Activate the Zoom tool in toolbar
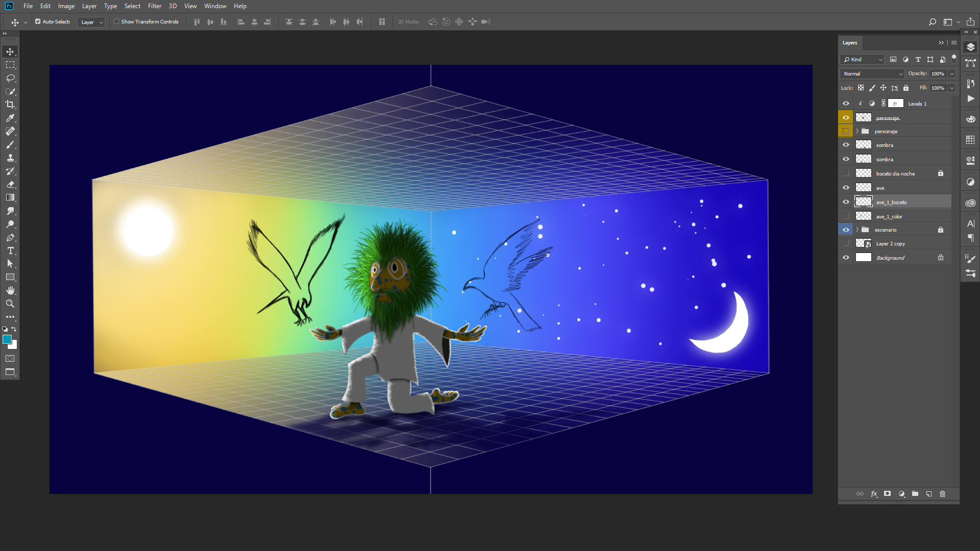Viewport: 980px width, 551px height. (x=10, y=304)
